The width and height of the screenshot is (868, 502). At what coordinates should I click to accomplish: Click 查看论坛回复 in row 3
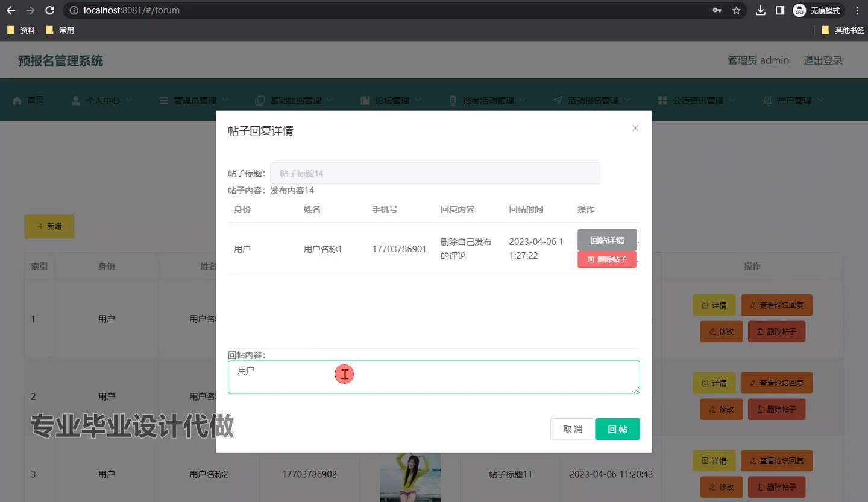point(776,461)
